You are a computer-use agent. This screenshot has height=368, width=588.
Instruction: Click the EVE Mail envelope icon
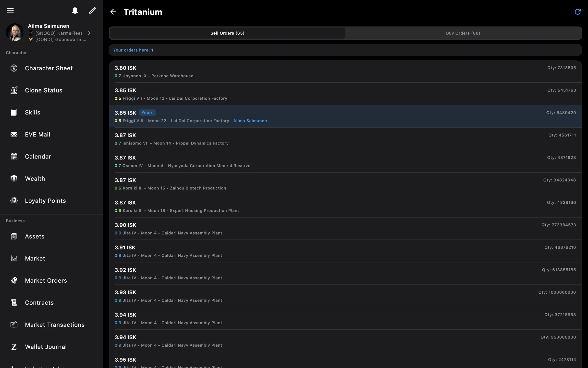14,134
